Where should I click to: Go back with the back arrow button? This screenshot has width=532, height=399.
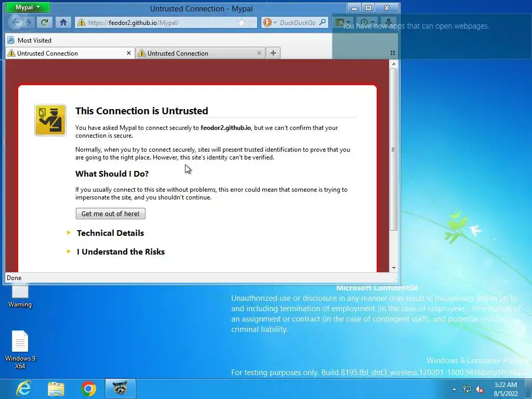16,22
